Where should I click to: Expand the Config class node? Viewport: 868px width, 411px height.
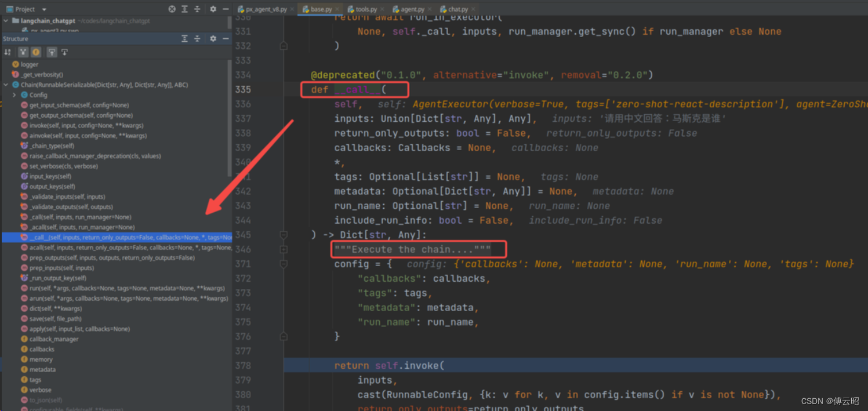click(x=14, y=94)
